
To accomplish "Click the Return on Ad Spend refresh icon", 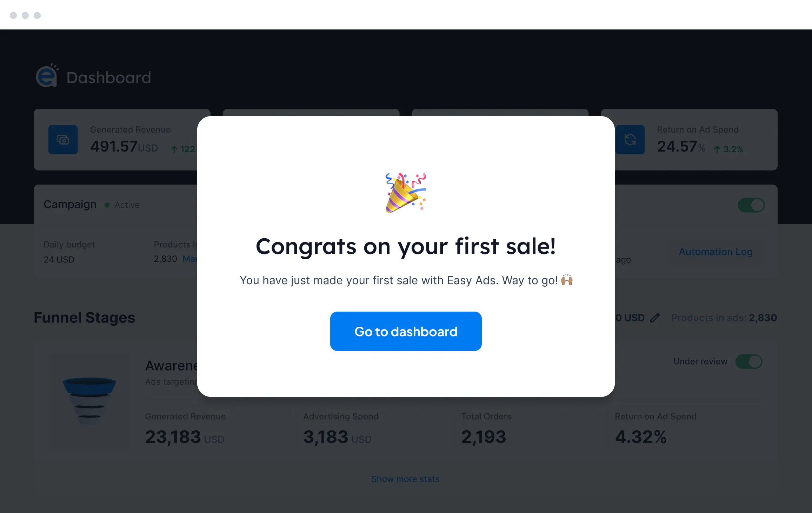I will [630, 140].
